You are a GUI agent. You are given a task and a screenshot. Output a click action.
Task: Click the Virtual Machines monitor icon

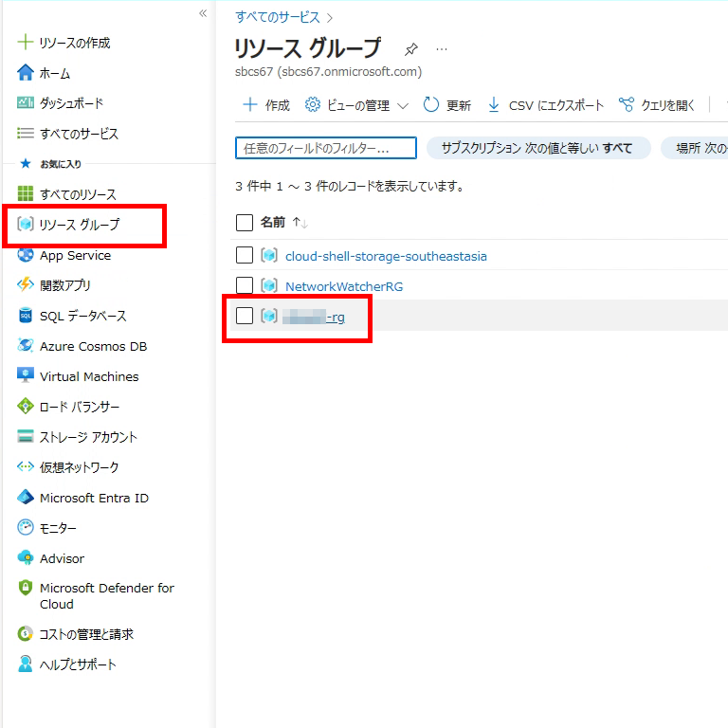(x=25, y=375)
